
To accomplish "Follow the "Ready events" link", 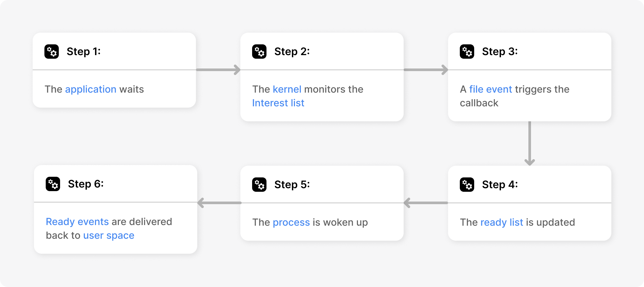I will 77,222.
